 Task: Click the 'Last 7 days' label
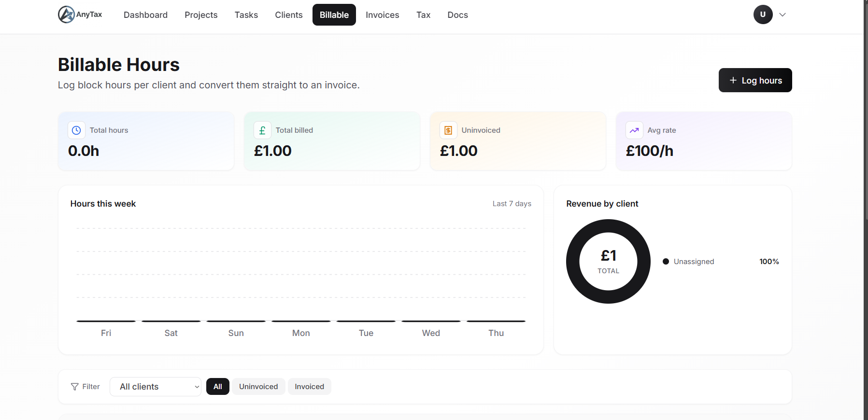[x=512, y=204]
